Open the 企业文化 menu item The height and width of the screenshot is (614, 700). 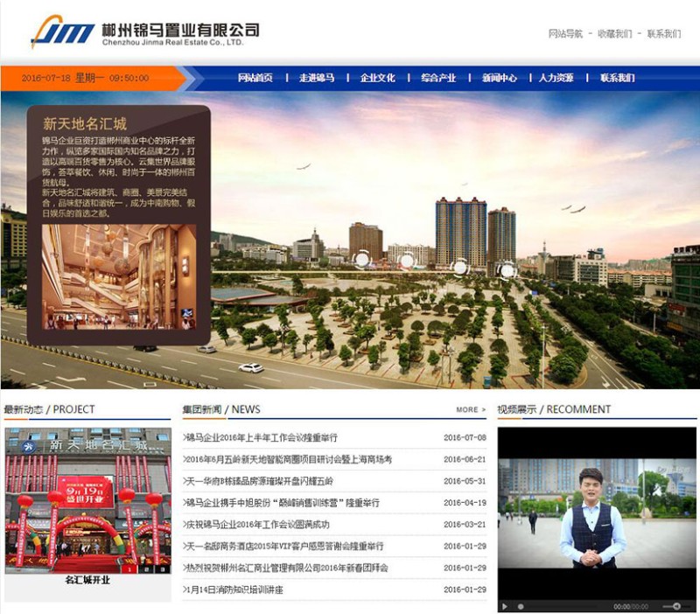(378, 78)
